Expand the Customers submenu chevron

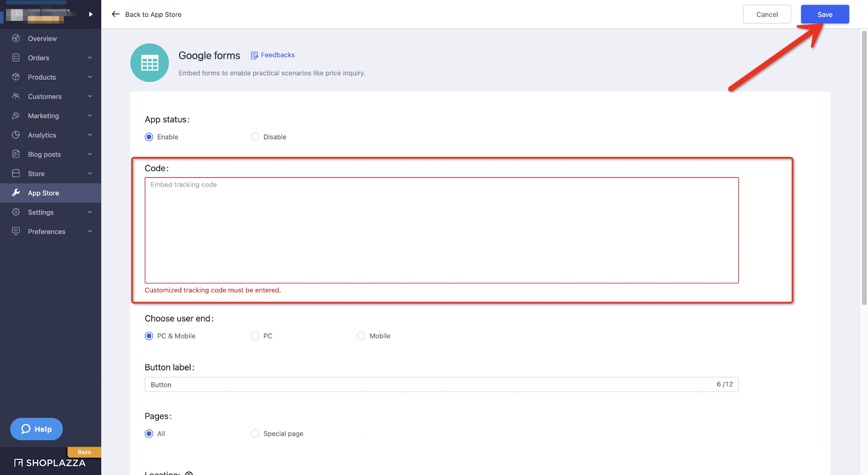click(x=90, y=96)
